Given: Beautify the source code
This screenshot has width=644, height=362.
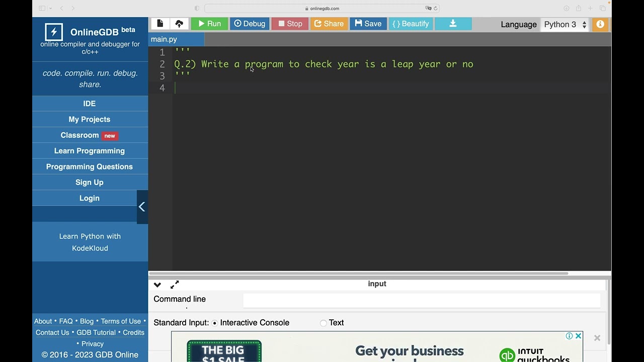Looking at the screenshot, I should [x=411, y=24].
